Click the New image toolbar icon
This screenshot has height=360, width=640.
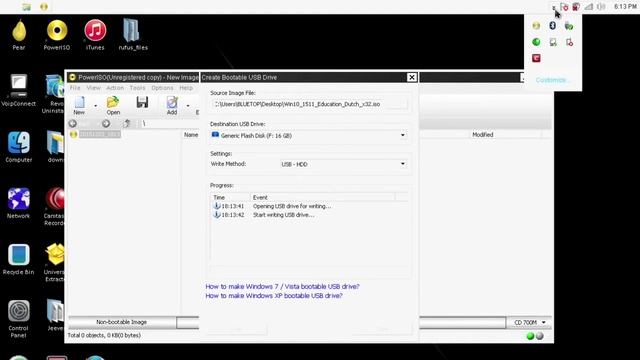pyautogui.click(x=79, y=106)
